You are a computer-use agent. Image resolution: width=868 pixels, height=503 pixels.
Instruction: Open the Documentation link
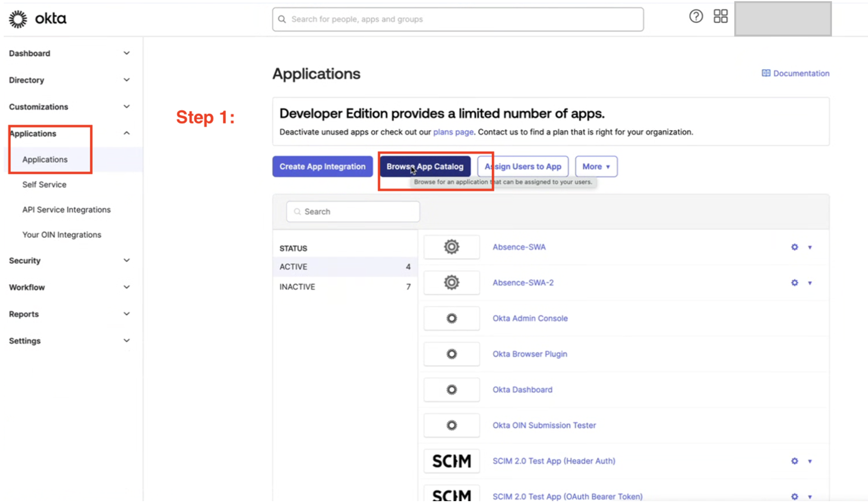click(801, 73)
